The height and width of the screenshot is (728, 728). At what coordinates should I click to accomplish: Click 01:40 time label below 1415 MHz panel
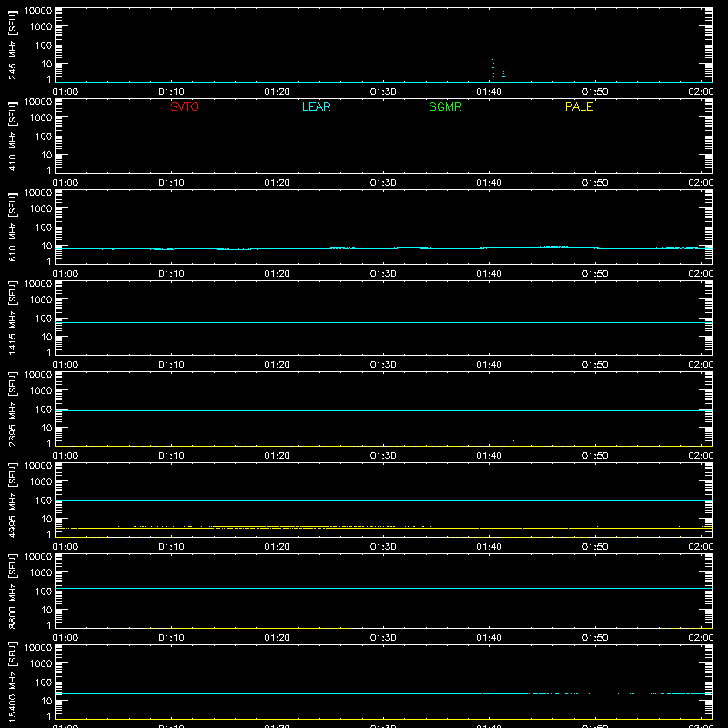[489, 365]
